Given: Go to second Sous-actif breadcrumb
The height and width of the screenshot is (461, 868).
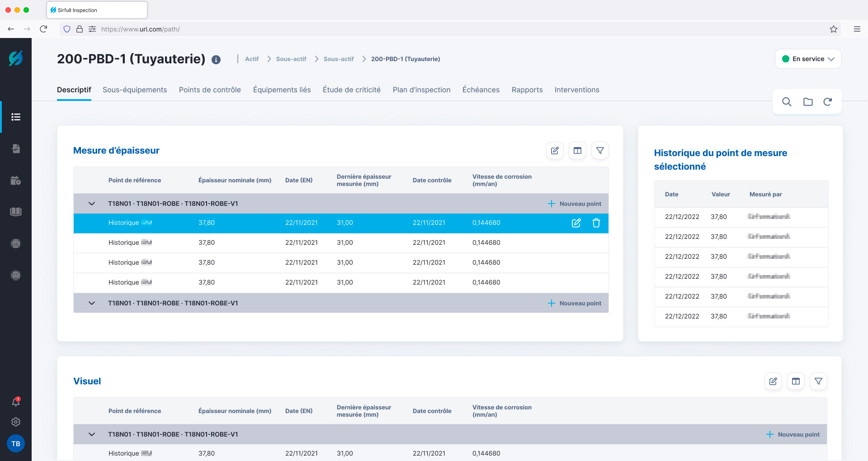Looking at the screenshot, I should [339, 59].
